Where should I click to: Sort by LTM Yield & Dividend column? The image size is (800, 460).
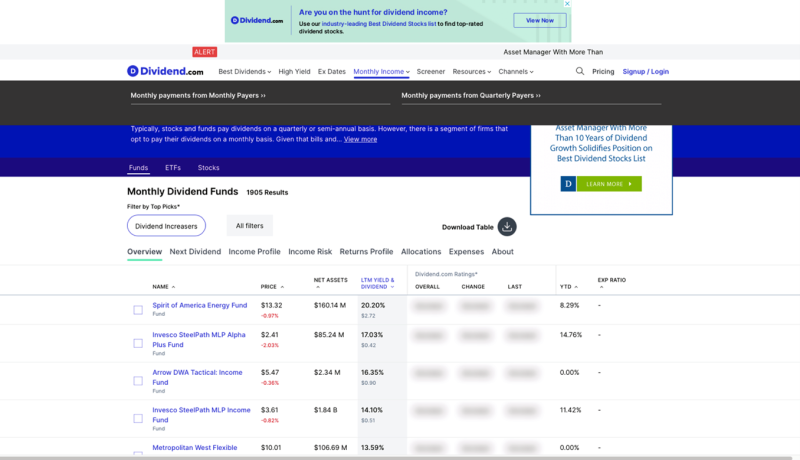[x=378, y=284]
